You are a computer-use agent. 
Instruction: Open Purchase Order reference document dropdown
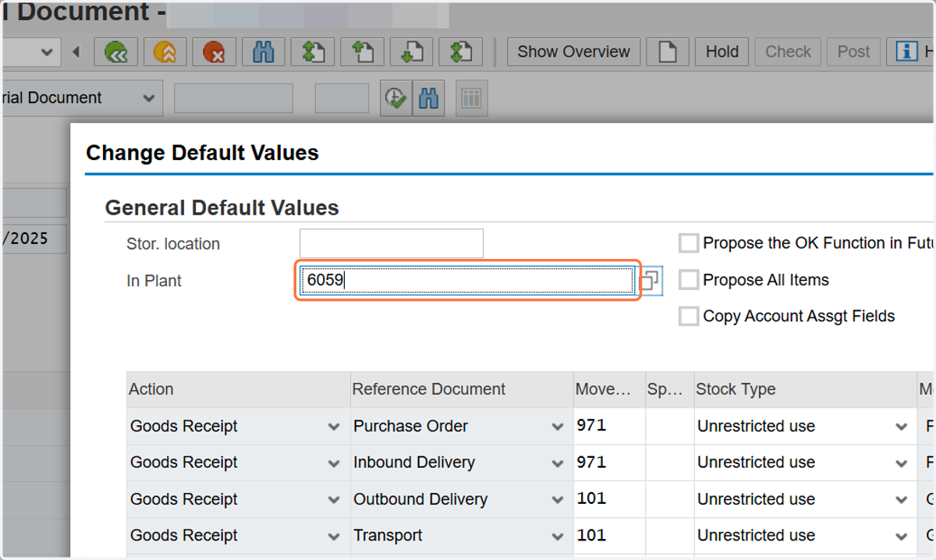557,427
